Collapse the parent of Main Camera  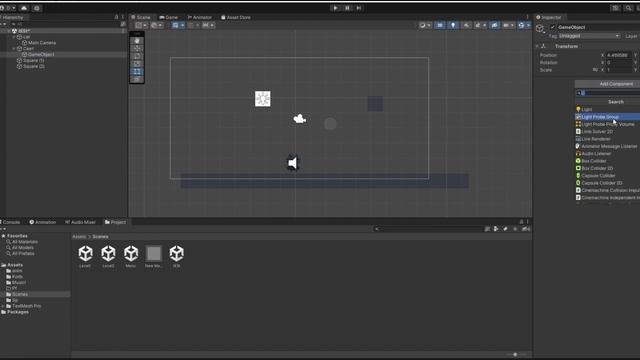pyautogui.click(x=14, y=37)
